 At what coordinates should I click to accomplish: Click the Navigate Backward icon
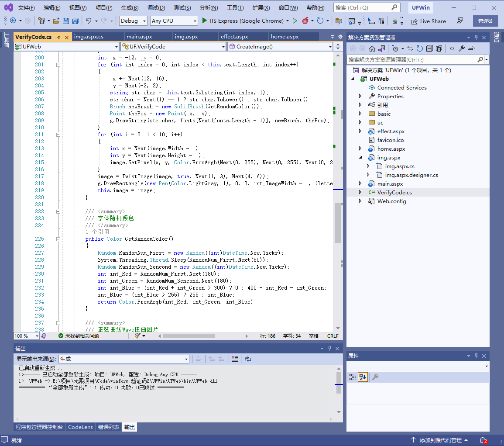pos(13,21)
